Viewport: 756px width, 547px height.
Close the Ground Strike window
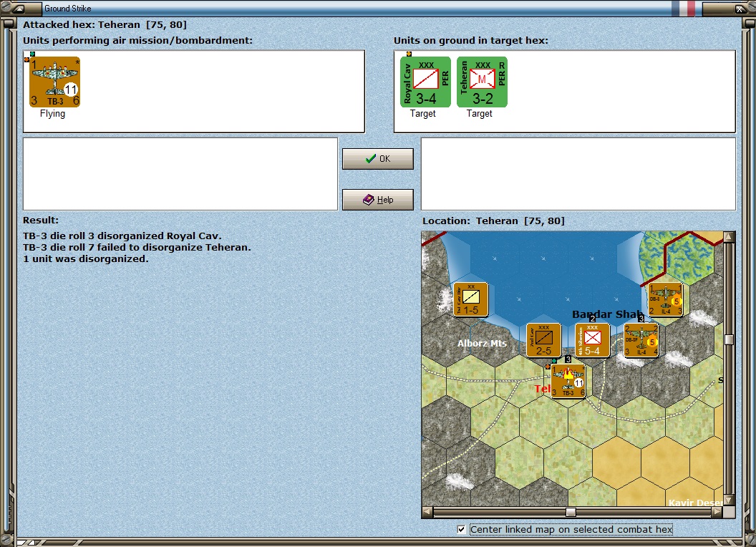tap(740, 8)
